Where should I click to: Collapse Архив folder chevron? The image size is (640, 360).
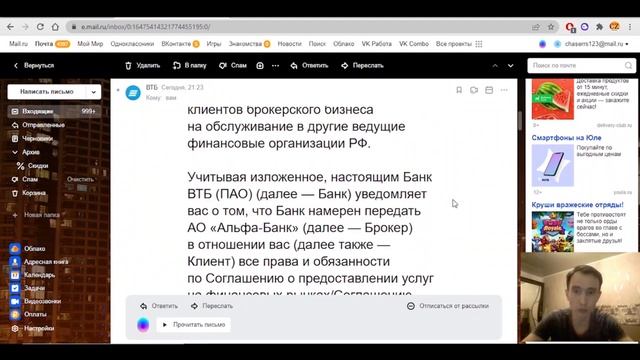pyautogui.click(x=15, y=152)
